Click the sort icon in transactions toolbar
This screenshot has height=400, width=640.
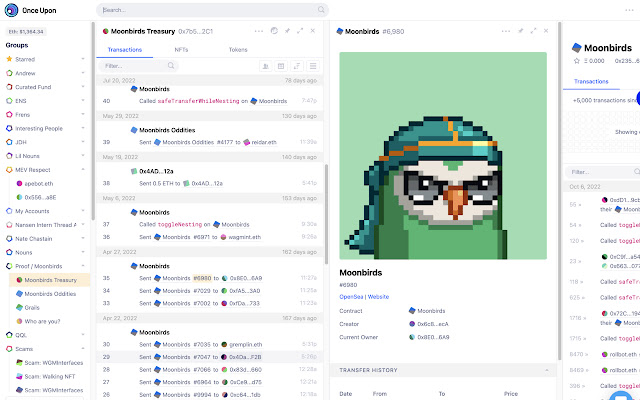pyautogui.click(x=297, y=66)
